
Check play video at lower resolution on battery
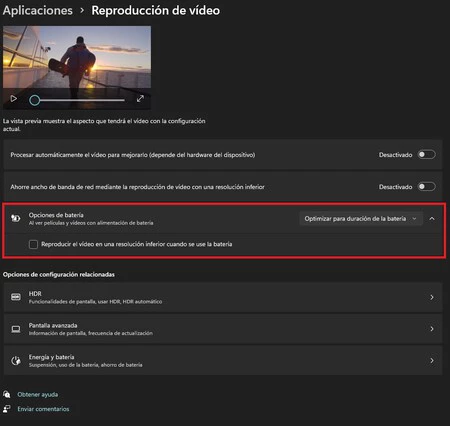pyautogui.click(x=33, y=244)
